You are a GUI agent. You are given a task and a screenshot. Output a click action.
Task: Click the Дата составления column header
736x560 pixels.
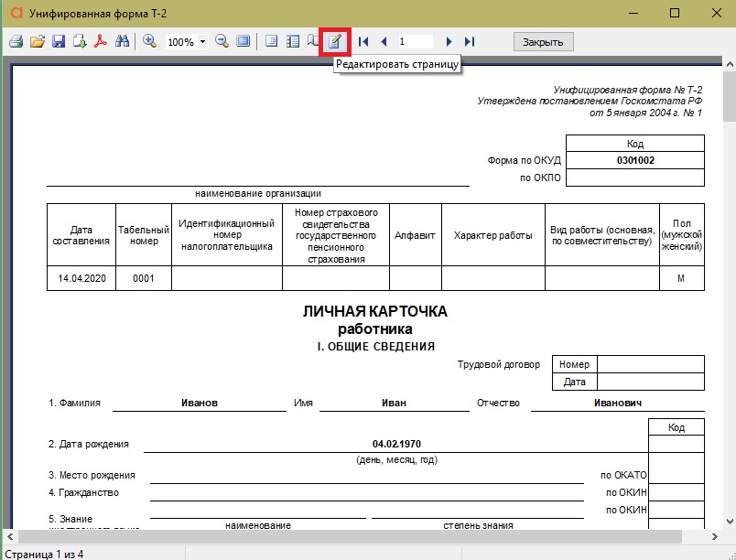tap(81, 235)
